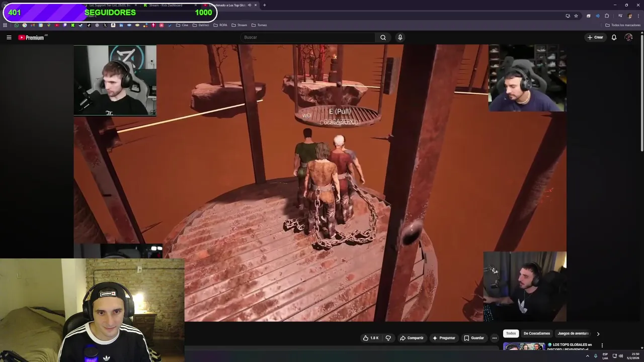Select the Todos filter chip
Image resolution: width=644 pixels, height=362 pixels.
(511, 333)
